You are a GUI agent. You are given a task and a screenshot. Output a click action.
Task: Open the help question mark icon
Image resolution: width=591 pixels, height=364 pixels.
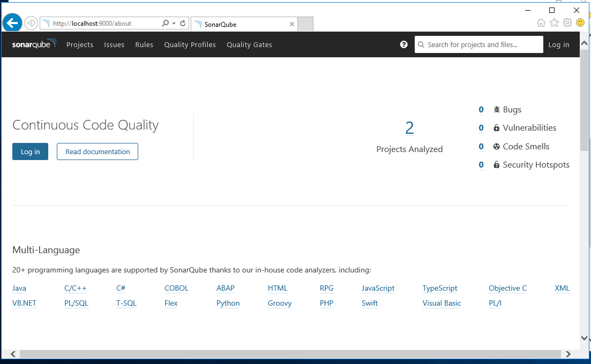(403, 44)
